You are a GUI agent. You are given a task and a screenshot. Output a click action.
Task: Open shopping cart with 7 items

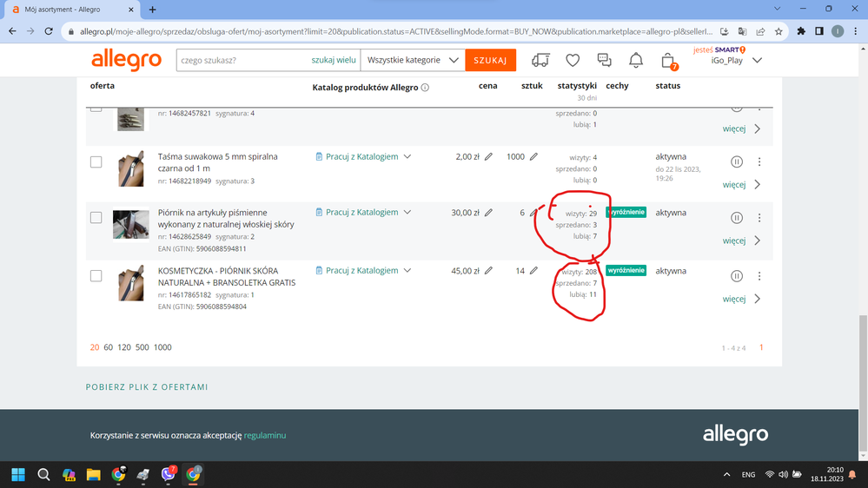point(668,61)
